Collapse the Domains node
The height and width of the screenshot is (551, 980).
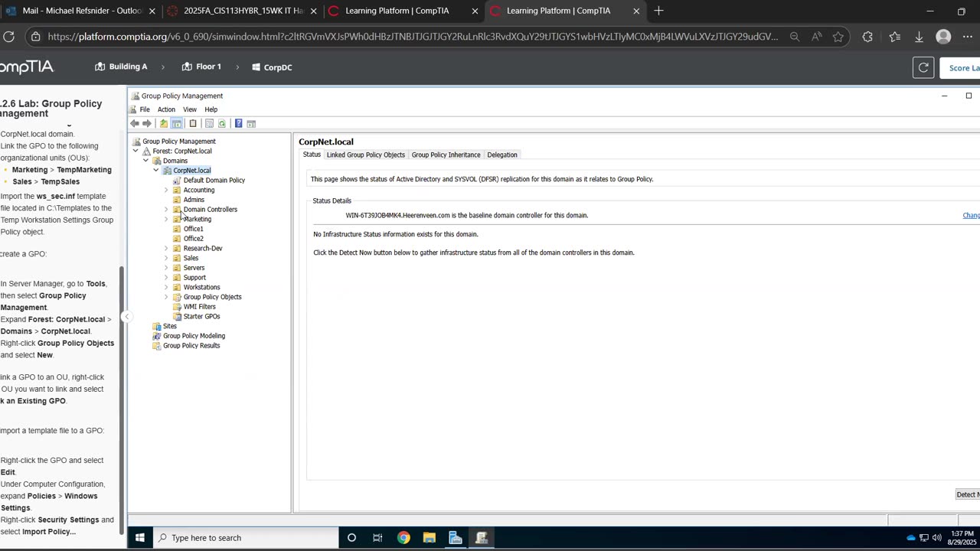tap(145, 161)
